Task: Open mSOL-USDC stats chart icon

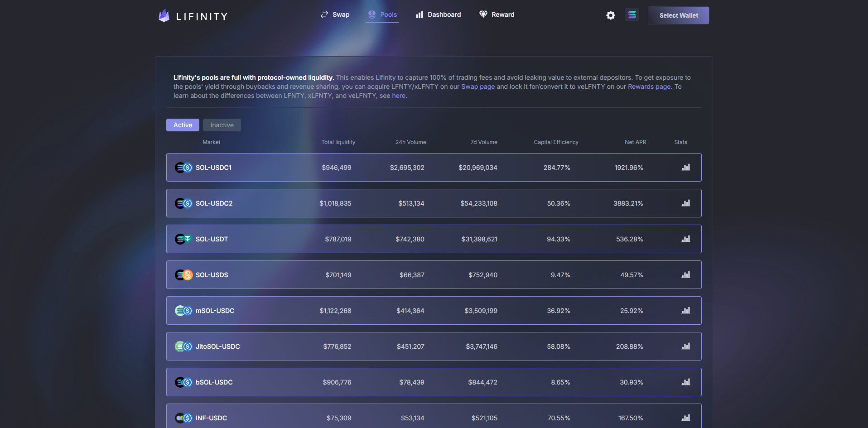Action: tap(685, 311)
